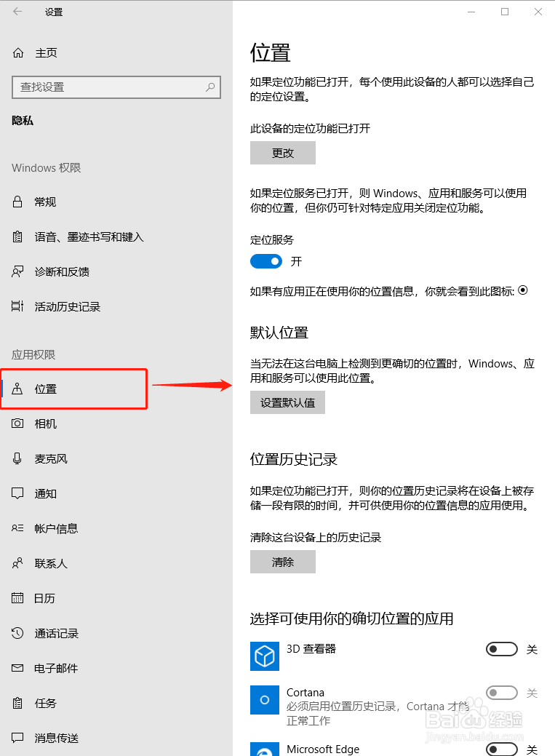Viewport: 555px width, 756px height.
Task: Open the 主页 home icon
Action: pos(18,52)
